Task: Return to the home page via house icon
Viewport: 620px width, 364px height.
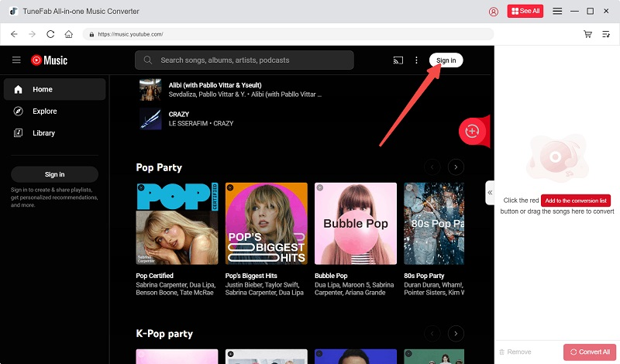Action: (x=69, y=34)
